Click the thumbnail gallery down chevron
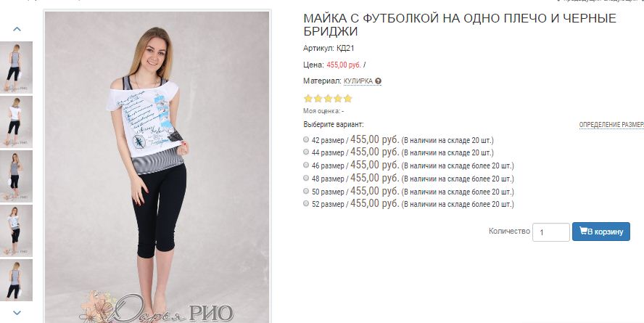Viewport: 644px width, 323px height. click(x=17, y=313)
